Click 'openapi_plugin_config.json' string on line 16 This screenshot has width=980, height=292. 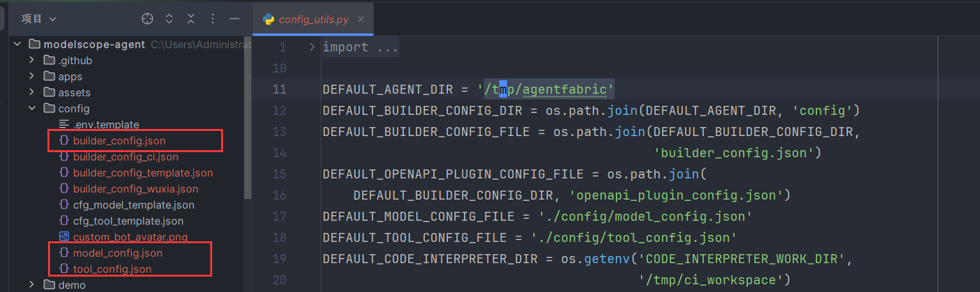click(676, 195)
